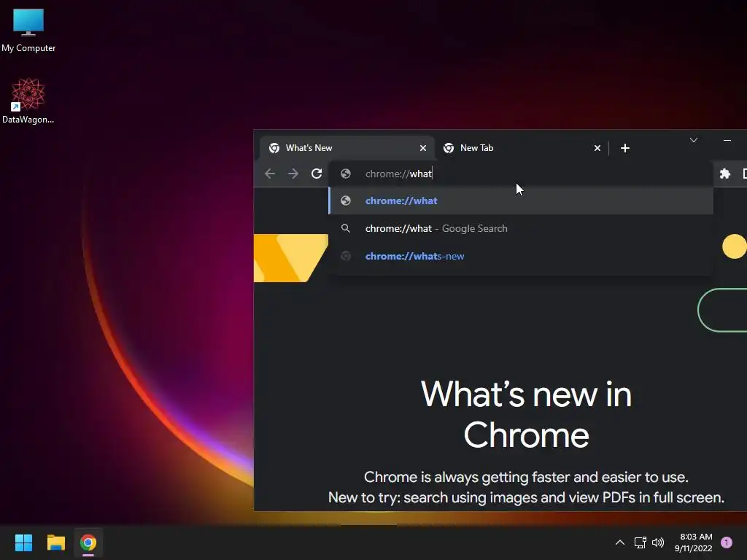Image resolution: width=747 pixels, height=560 pixels.
Task: Click the text 'Chrome is always getting faster'
Action: point(464,477)
